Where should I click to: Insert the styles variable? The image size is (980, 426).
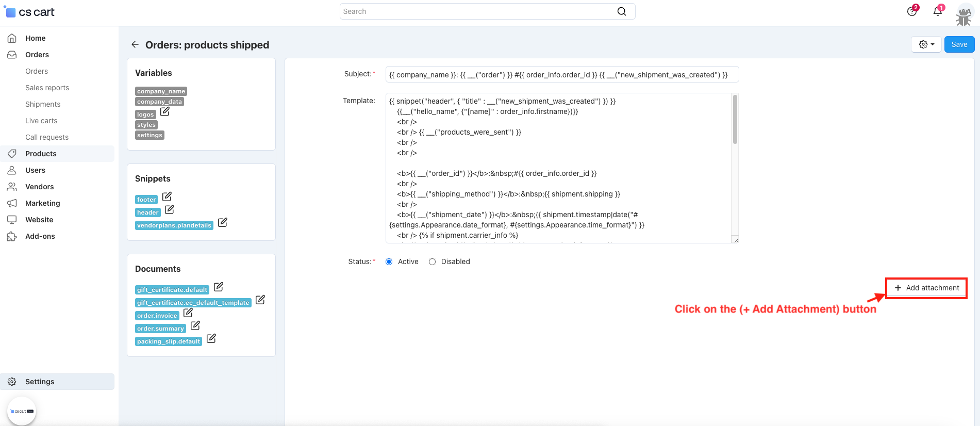146,125
